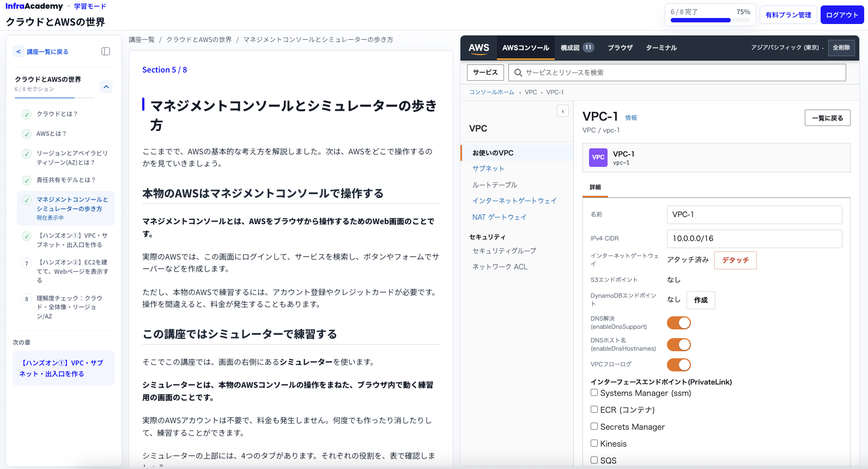Click the search magnifier icon in the AWS console
Image resolution: width=868 pixels, height=469 pixels.
pos(518,73)
